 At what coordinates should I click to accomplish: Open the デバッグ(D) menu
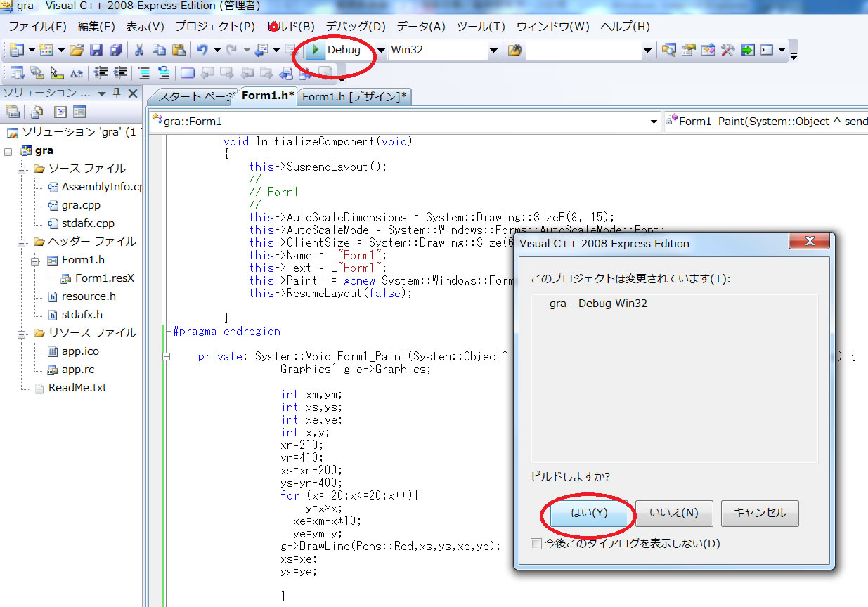(x=356, y=27)
